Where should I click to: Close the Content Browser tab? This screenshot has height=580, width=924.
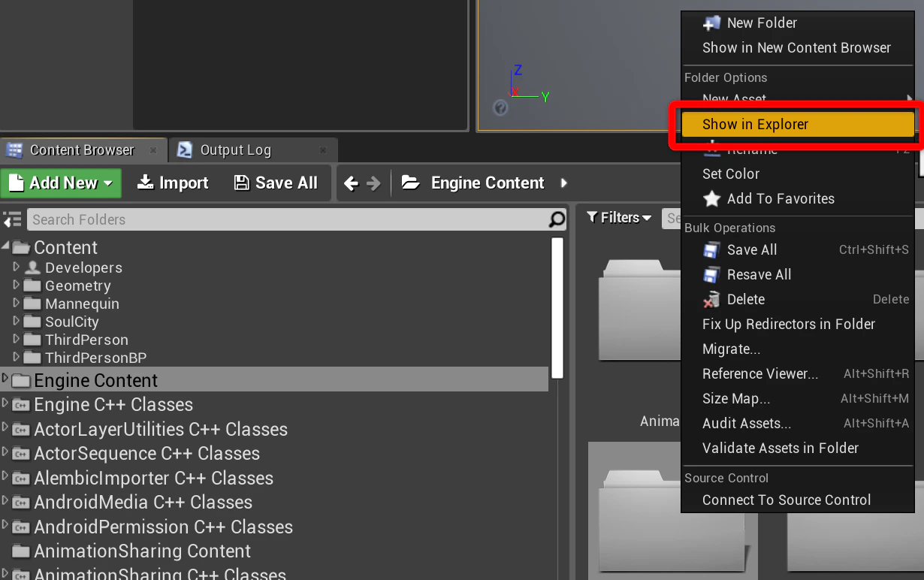click(x=153, y=150)
